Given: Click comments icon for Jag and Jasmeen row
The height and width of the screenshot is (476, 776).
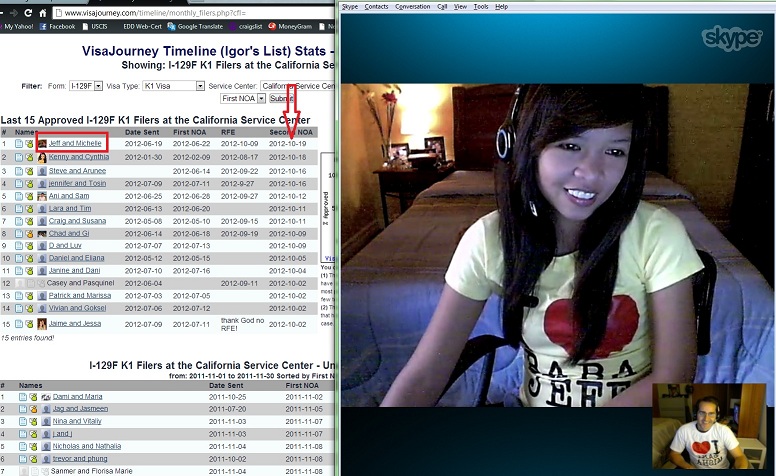Looking at the screenshot, I should pyautogui.click(x=33, y=409).
